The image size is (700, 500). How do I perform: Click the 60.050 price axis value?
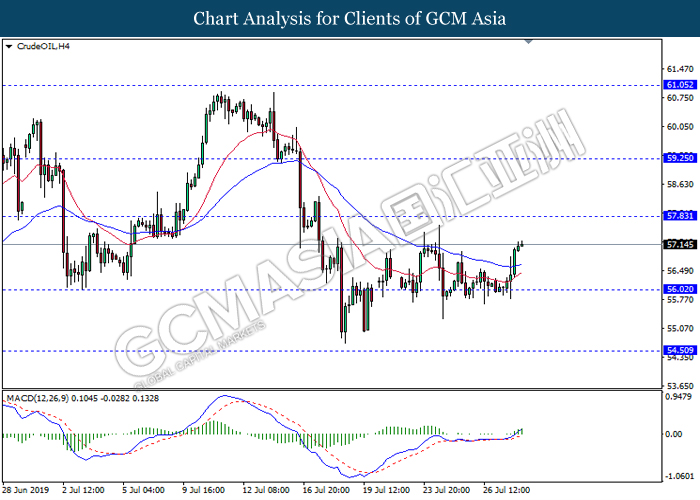point(679,127)
